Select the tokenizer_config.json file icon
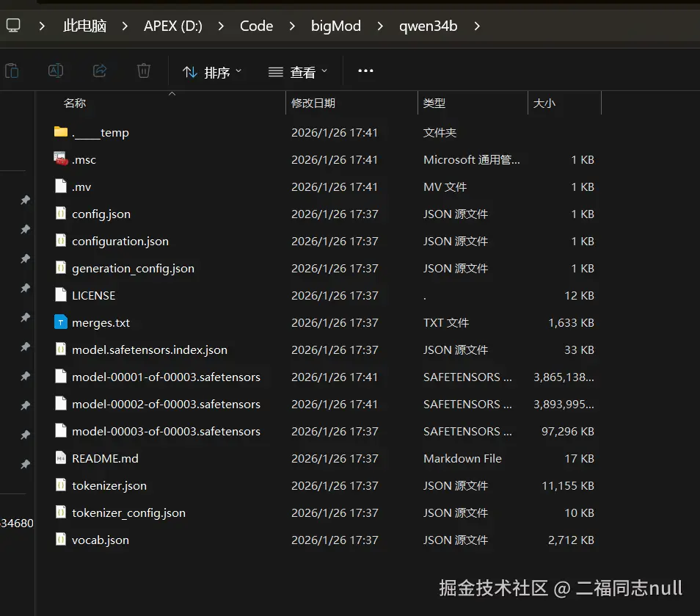This screenshot has height=616, width=700. (61, 512)
